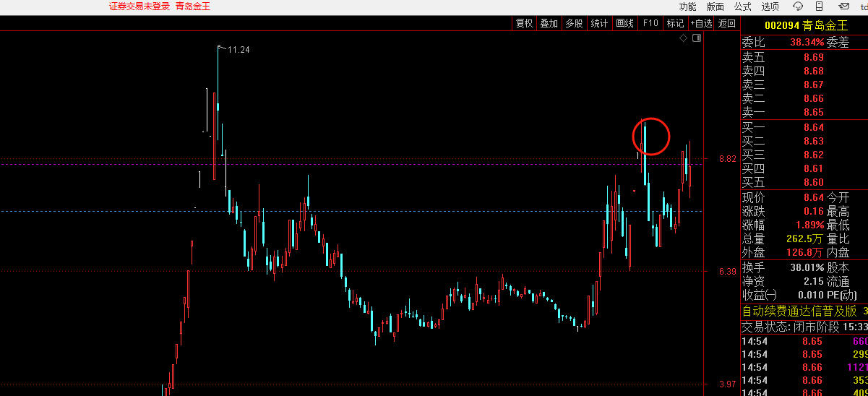Click the 标记 mark button

tap(675, 23)
